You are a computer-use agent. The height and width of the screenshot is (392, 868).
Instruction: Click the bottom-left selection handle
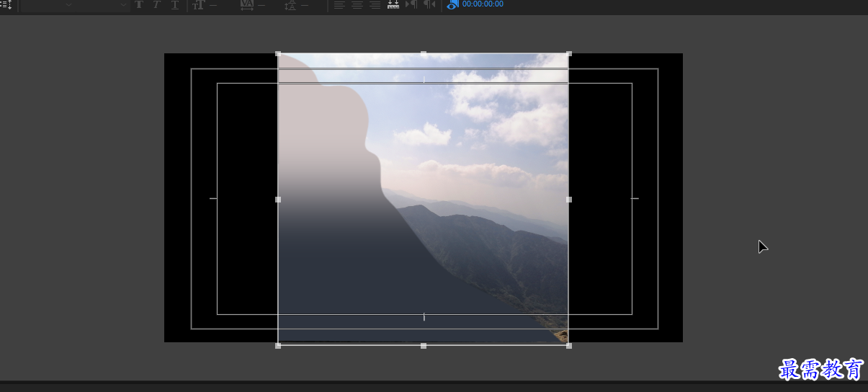[278, 346]
